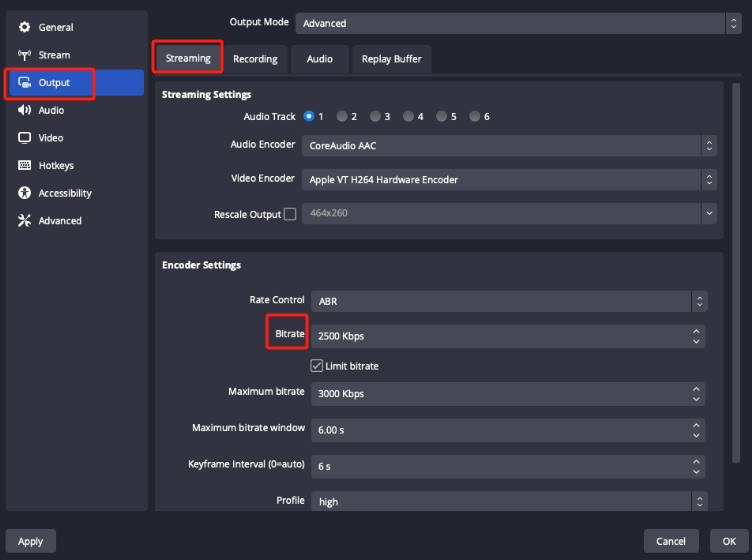752x560 pixels.
Task: Click the Maximum bitrate 3000 Kbps field
Action: 508,394
